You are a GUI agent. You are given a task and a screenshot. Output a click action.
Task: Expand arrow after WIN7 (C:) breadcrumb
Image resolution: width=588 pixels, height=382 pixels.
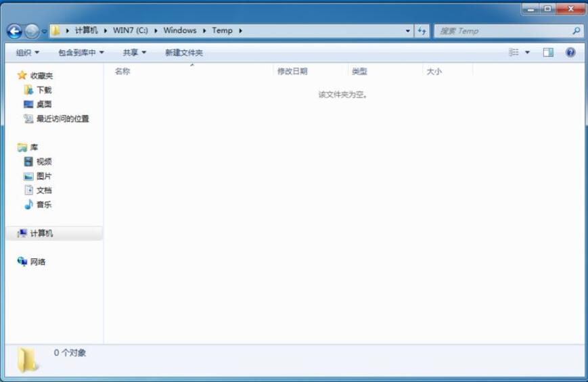156,30
